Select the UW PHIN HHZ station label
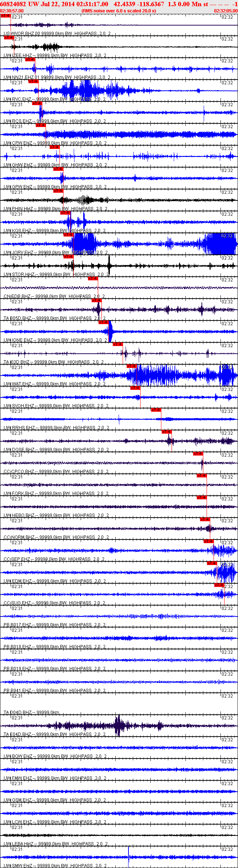 click(55, 209)
